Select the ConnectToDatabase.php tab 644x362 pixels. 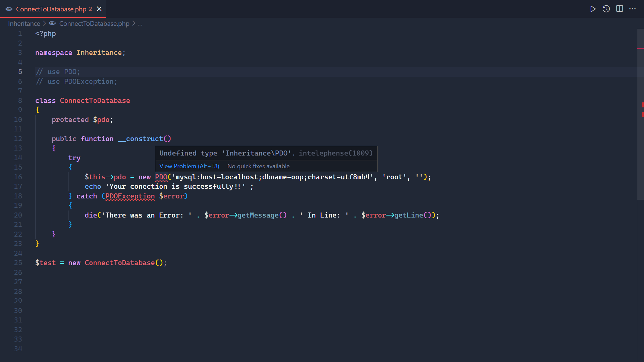coord(53,9)
